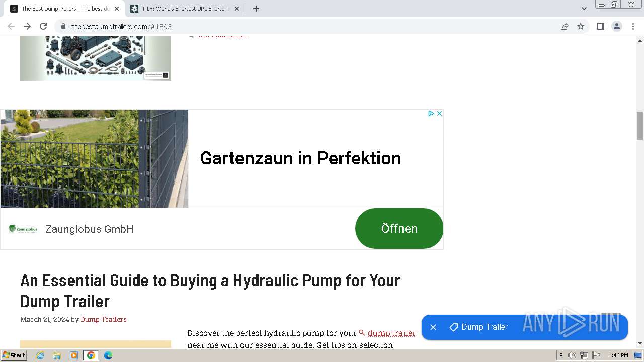Click the Gartenzaun in Perfektion headline
The width and height of the screenshot is (644, 362).
point(300,158)
